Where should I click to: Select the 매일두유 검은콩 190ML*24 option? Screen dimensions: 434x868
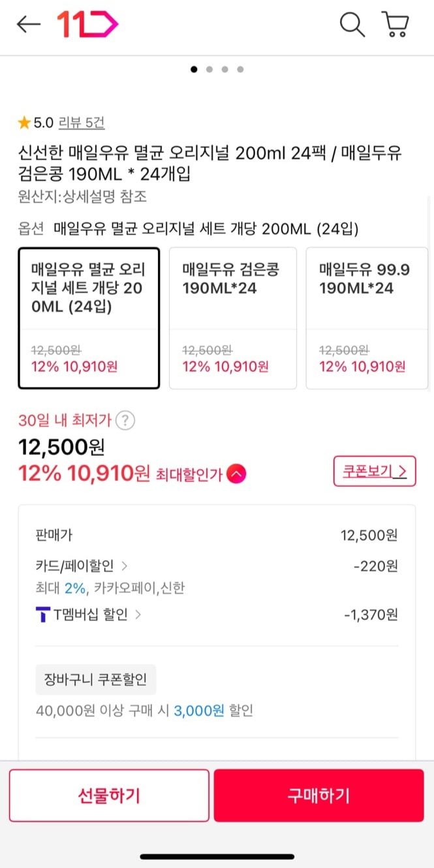[233, 318]
